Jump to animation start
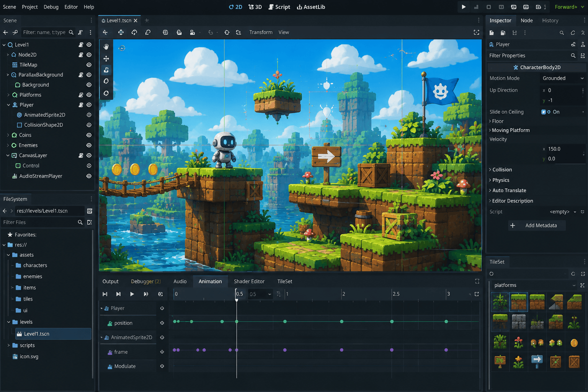Screen dimensions: 588x392 pyautogui.click(x=105, y=294)
